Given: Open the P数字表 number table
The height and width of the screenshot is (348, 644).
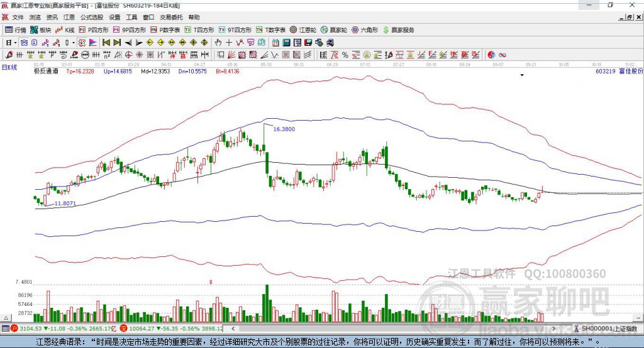Looking at the screenshot, I should pos(165,30).
